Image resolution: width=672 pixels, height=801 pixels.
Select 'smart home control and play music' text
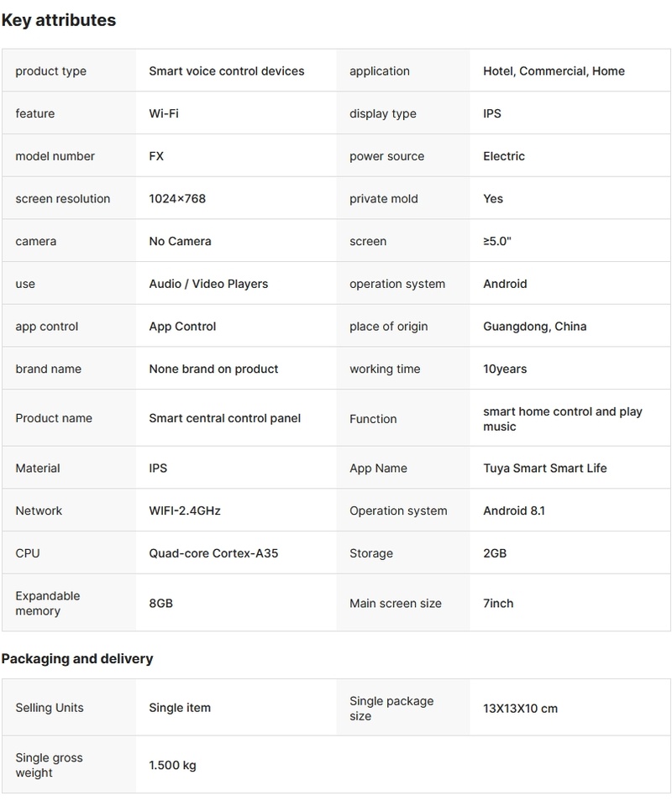coord(562,419)
